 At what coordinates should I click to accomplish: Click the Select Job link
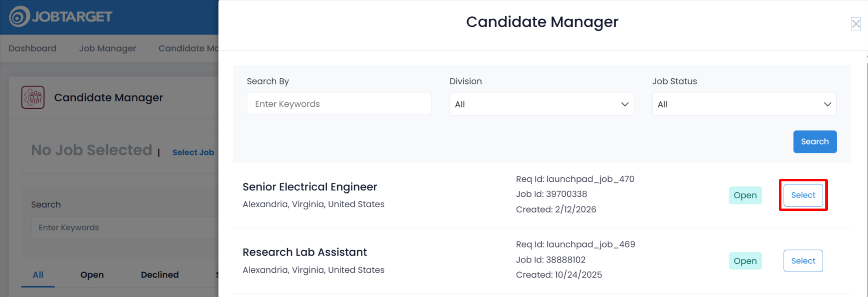tap(193, 153)
